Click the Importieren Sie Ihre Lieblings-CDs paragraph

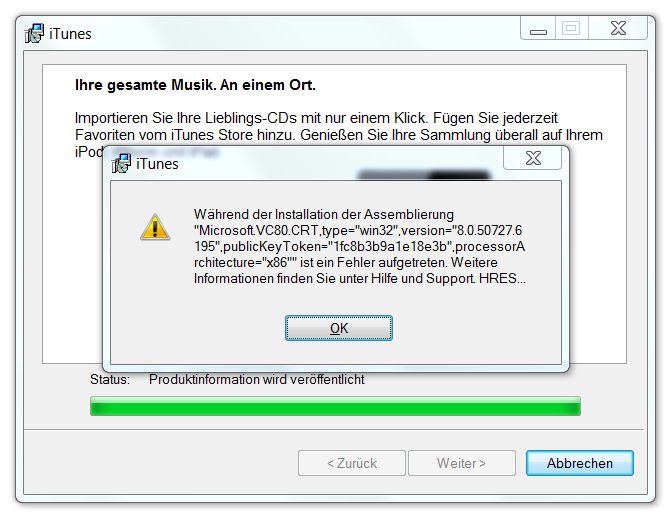click(339, 134)
